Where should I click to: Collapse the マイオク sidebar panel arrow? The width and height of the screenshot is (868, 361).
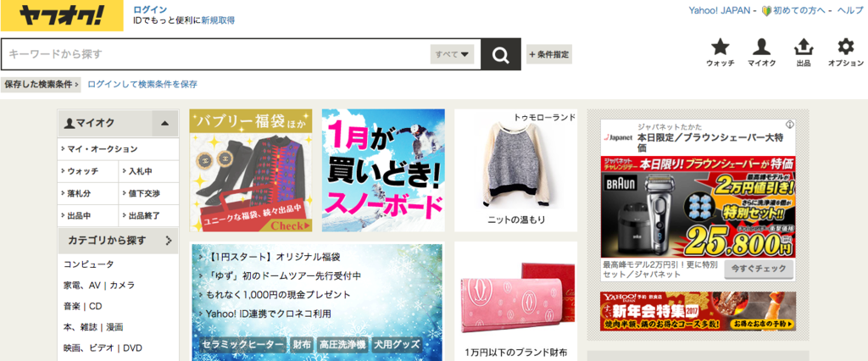pos(164,123)
